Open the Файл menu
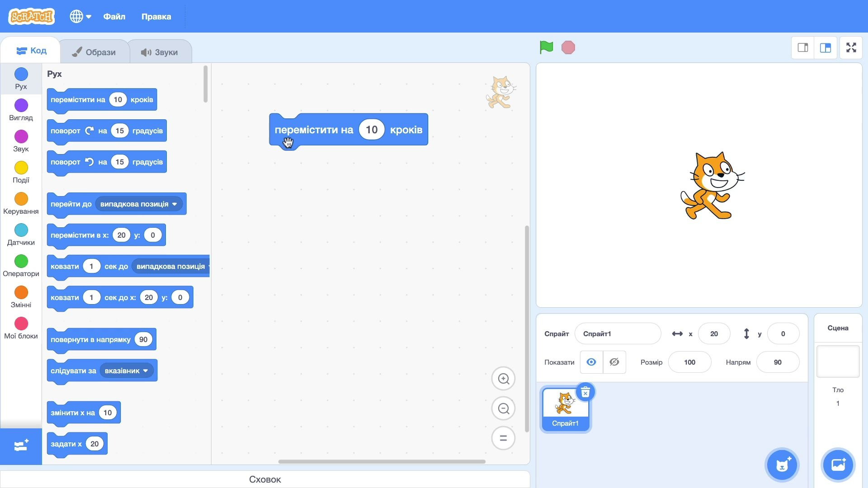This screenshot has width=868, height=488. (x=114, y=16)
